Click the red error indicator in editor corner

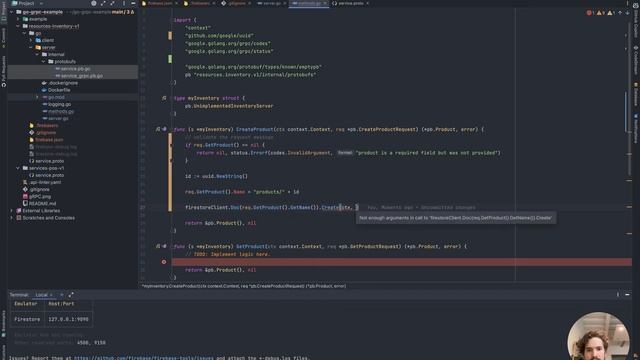pos(590,13)
